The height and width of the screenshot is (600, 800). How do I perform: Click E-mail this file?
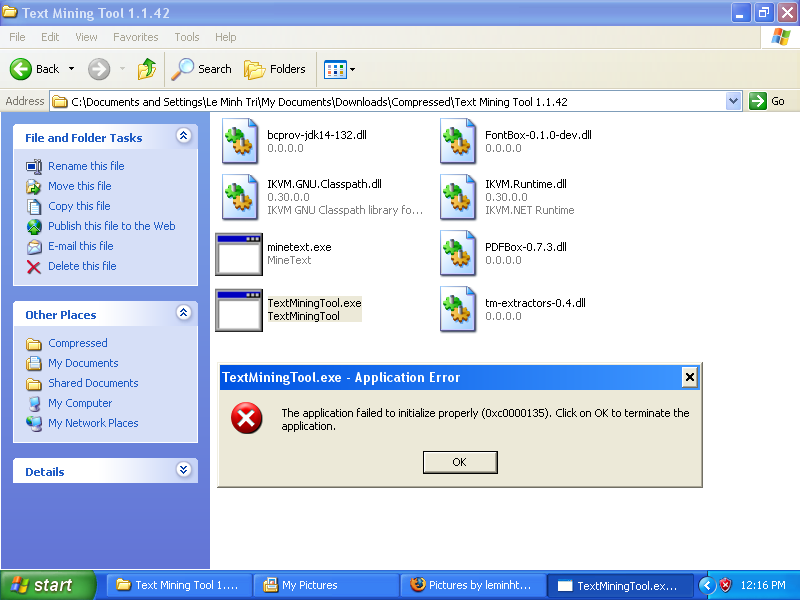coord(81,245)
